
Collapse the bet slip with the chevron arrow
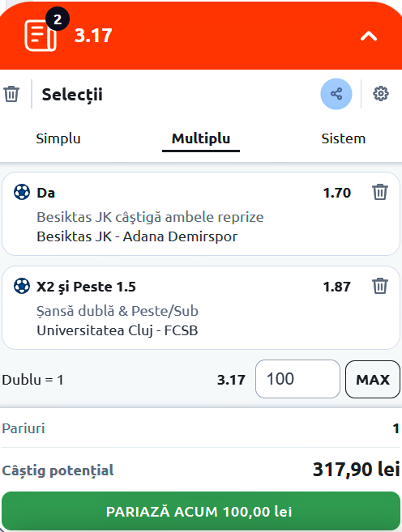pos(369,36)
